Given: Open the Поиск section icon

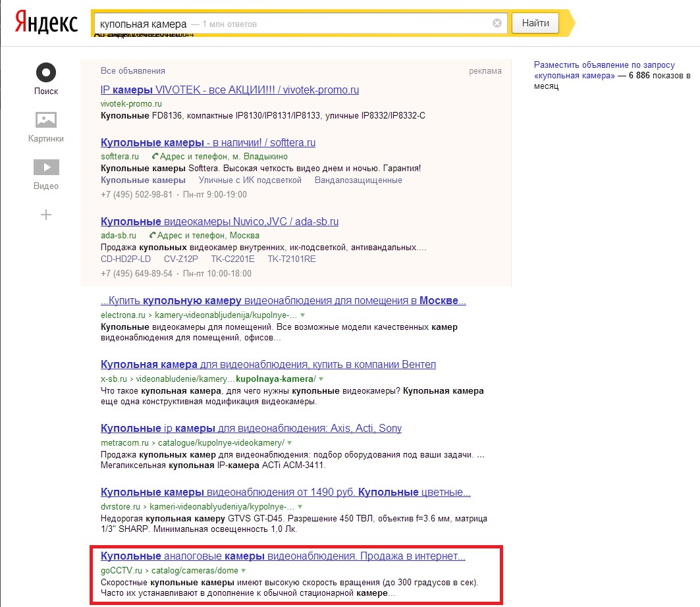Looking at the screenshot, I should pos(46,72).
